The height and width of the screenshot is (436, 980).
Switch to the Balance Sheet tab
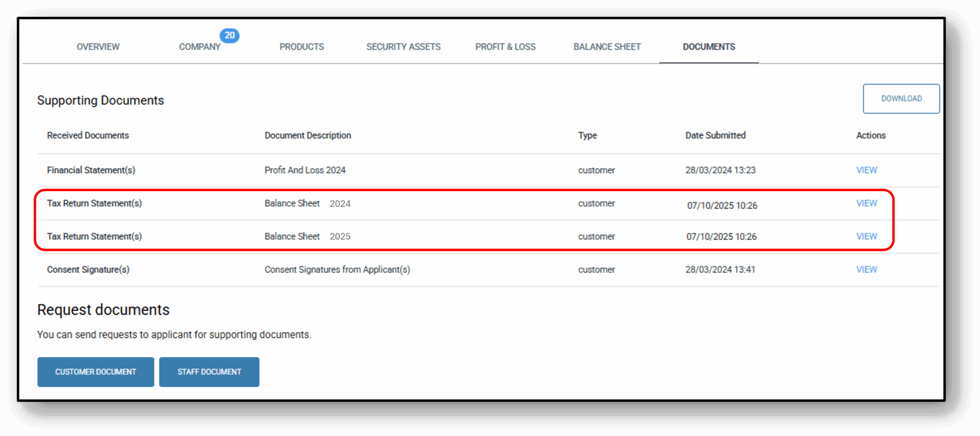[607, 47]
